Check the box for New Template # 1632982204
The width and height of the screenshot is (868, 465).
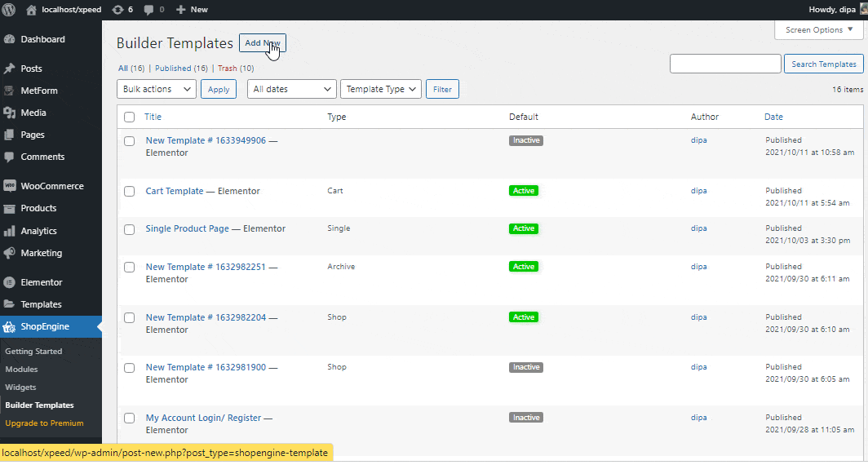130,318
